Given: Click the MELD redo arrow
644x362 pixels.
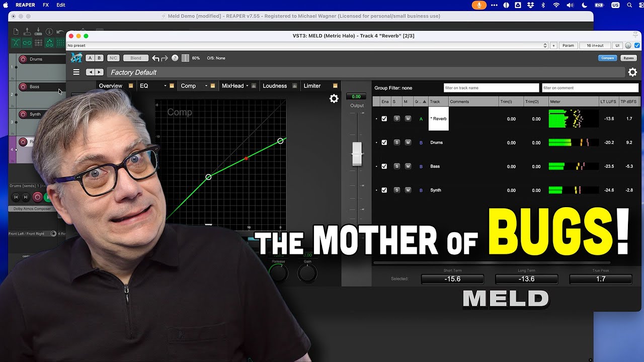Looking at the screenshot, I should 165,58.
